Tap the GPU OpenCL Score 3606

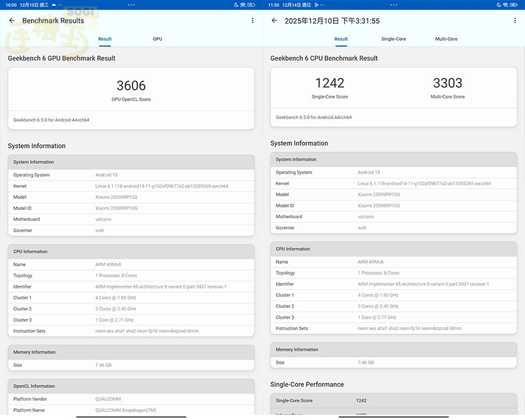click(131, 86)
